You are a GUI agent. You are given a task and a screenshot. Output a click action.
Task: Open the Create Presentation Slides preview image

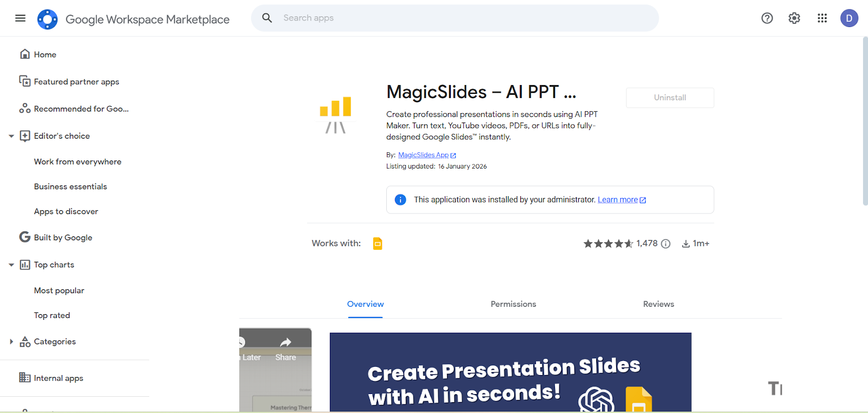[x=510, y=372]
